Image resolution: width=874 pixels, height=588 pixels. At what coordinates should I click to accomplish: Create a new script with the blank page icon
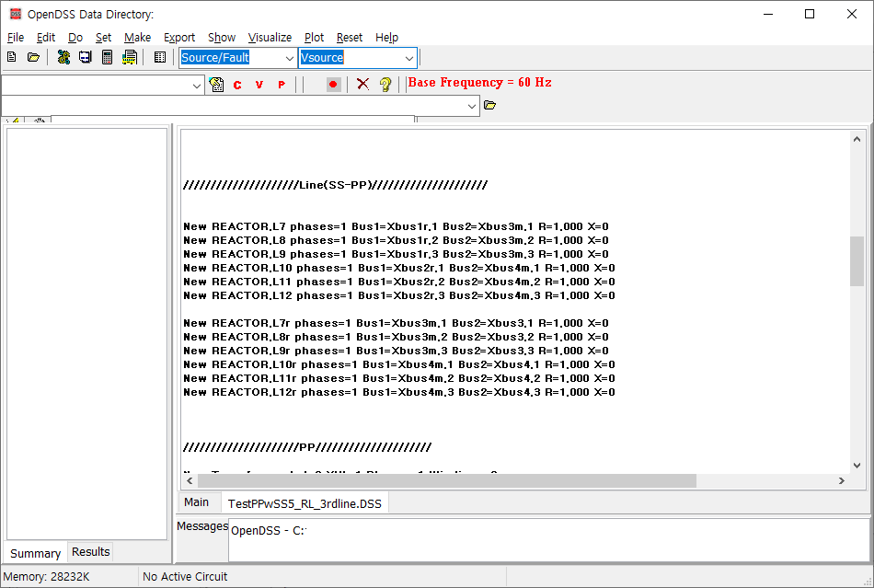pyautogui.click(x=12, y=57)
